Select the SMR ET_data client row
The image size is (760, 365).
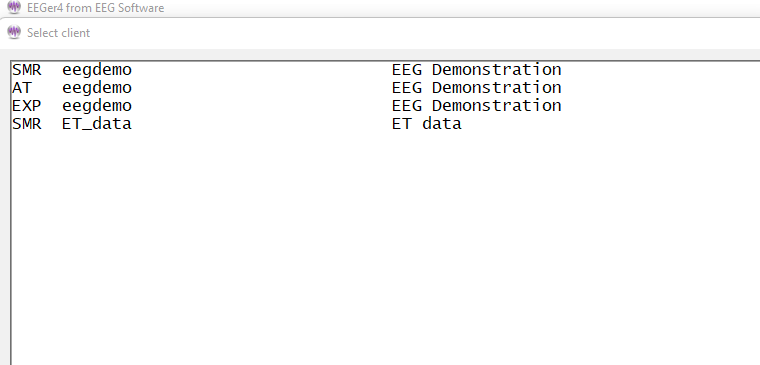pos(385,124)
